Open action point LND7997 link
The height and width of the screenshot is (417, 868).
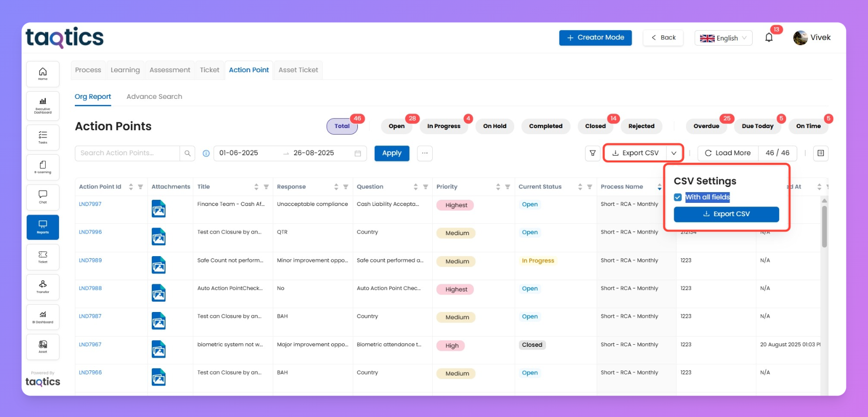(90, 204)
